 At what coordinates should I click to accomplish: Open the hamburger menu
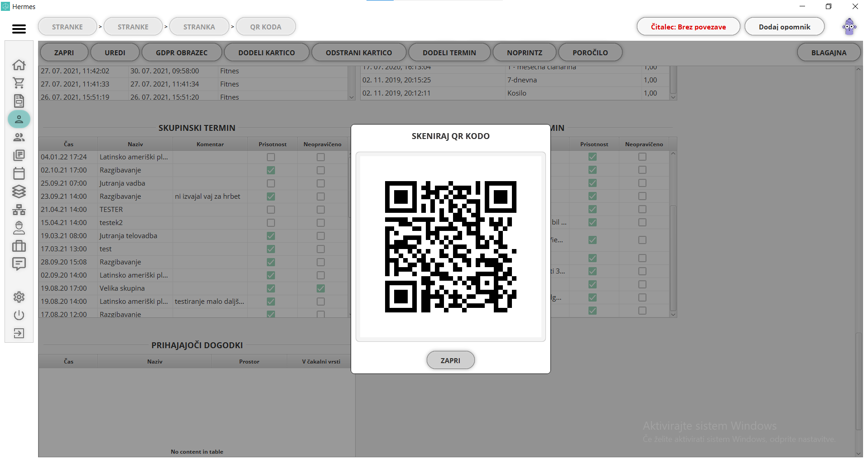pos(19,29)
